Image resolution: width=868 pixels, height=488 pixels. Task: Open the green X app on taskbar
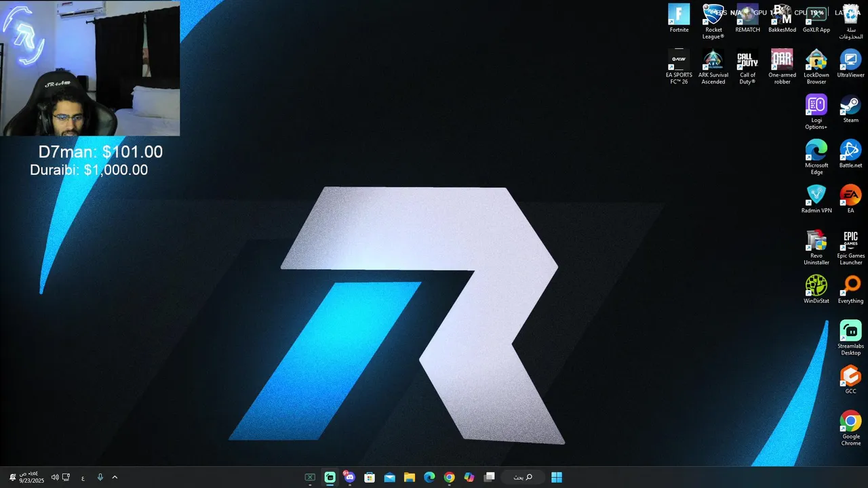point(310,477)
